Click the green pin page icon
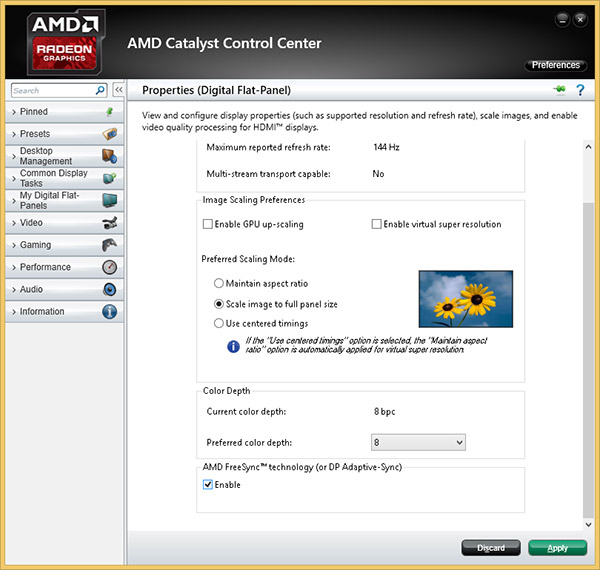Viewport: 600px width, 570px height. click(x=560, y=90)
